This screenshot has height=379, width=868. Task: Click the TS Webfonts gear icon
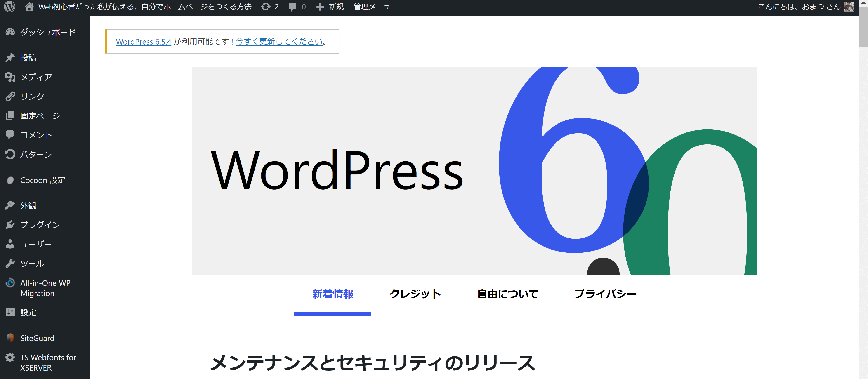[x=10, y=358]
